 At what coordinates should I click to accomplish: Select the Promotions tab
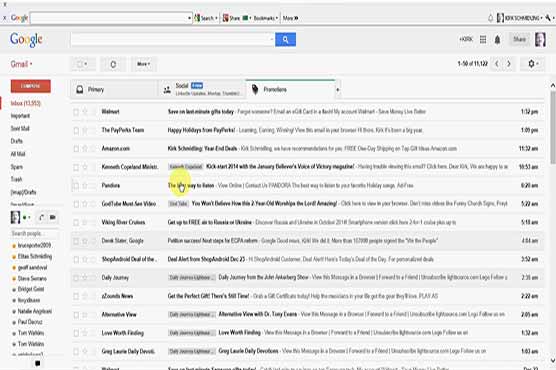[290, 89]
